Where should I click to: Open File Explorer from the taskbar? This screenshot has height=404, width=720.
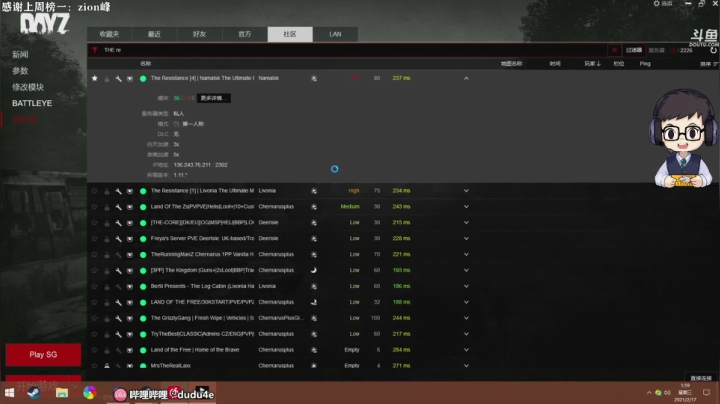62,393
